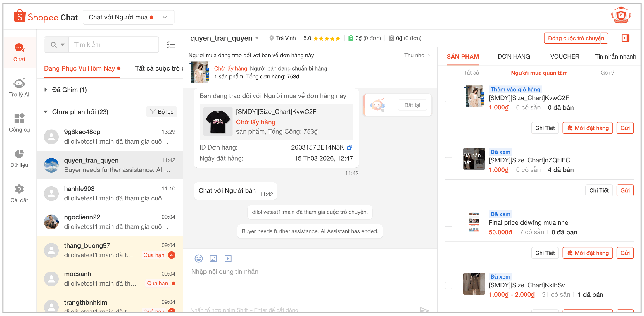Click the emoji smiley icon

[x=198, y=258]
